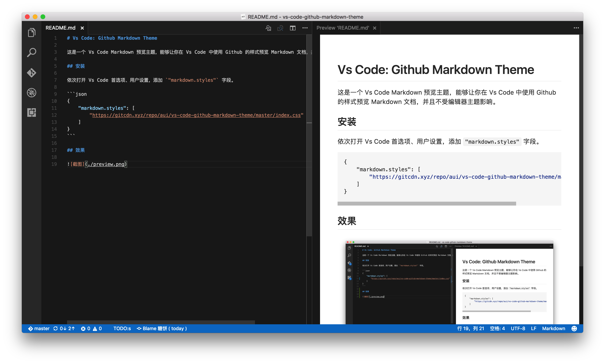Close the README.md editor tab
This screenshot has width=605, height=364.
tap(82, 28)
